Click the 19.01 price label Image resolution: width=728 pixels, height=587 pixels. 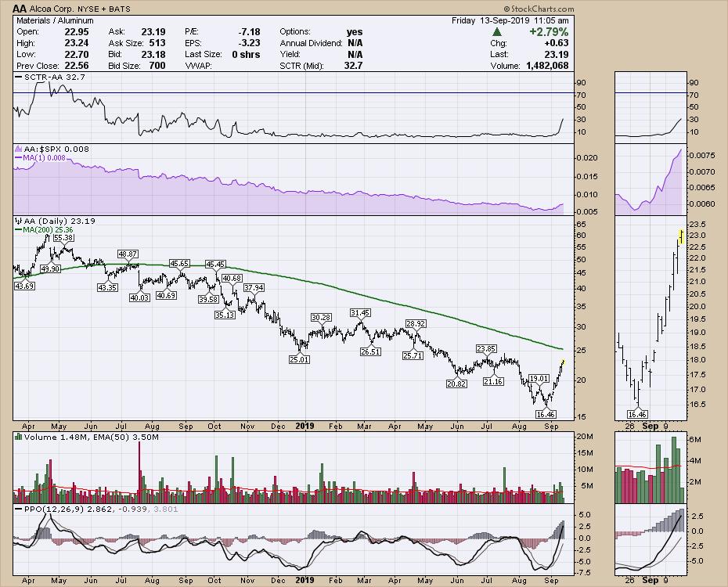[x=539, y=378]
